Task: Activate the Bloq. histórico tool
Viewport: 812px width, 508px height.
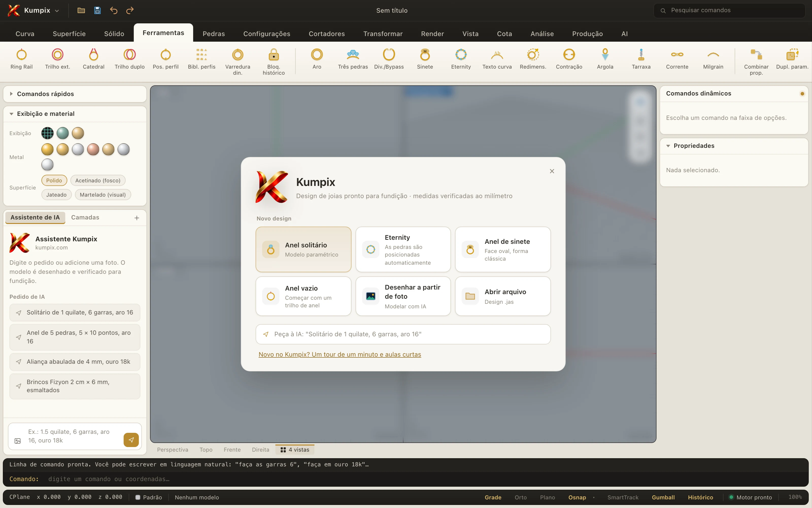Action: click(274, 62)
